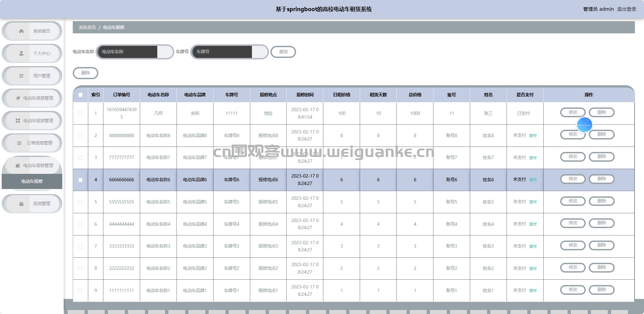Viewport: 644px width, 314px height.
Task: Click the 查询 search button
Action: coord(283,52)
